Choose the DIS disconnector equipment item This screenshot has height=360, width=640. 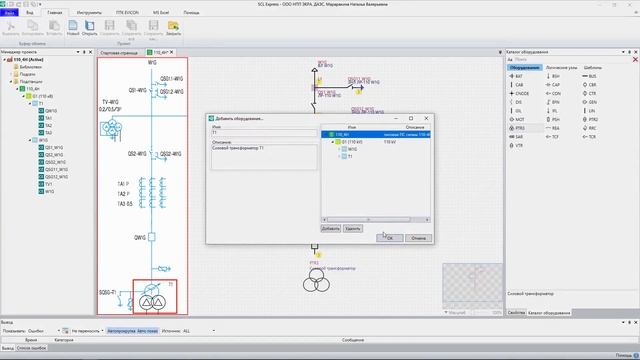pos(516,102)
